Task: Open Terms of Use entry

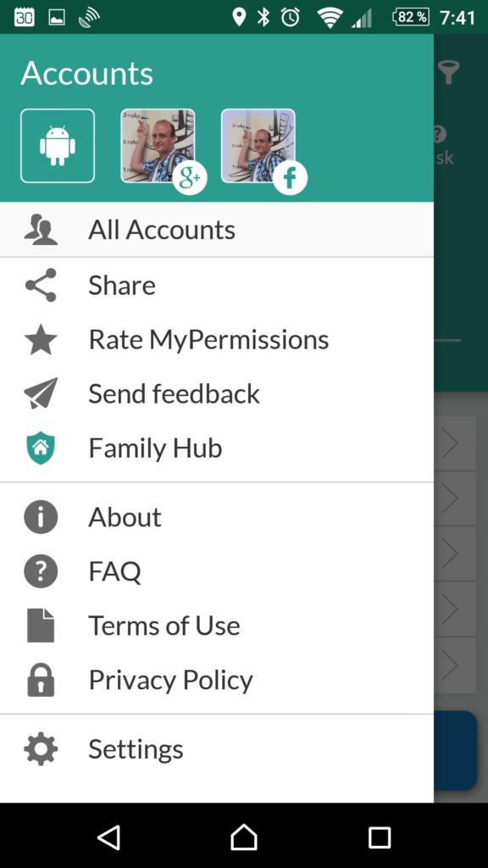Action: [x=217, y=626]
